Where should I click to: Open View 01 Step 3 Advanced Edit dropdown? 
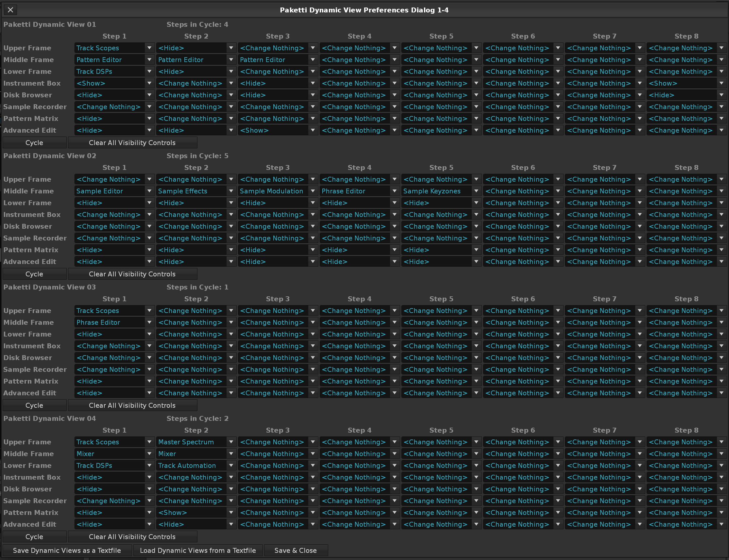pos(277,130)
